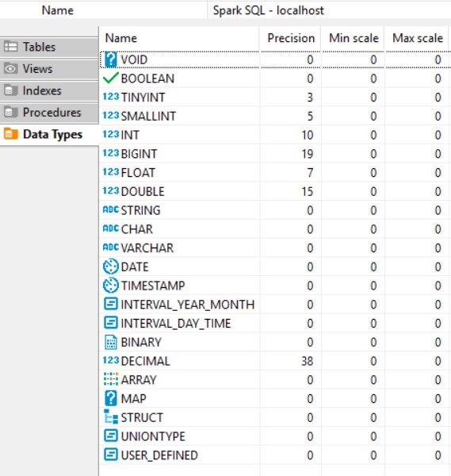Viewport: 451px width, 476px height.
Task: Select the STRUCT type name
Action: (x=142, y=417)
